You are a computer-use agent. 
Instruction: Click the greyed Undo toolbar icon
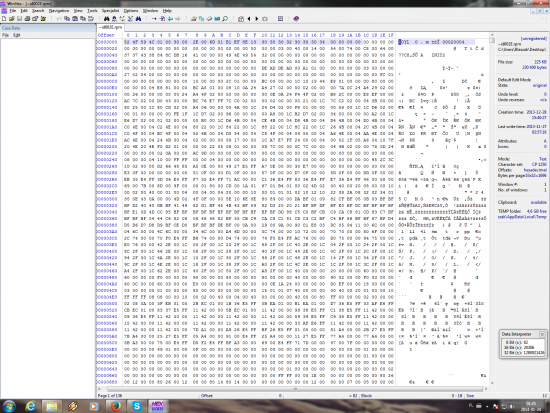(x=59, y=19)
